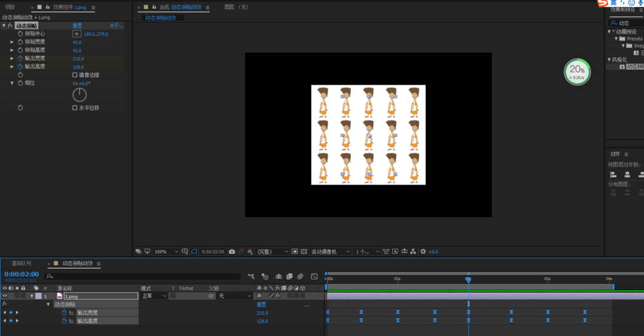Click the snapshot camera icon in viewer

click(x=232, y=252)
